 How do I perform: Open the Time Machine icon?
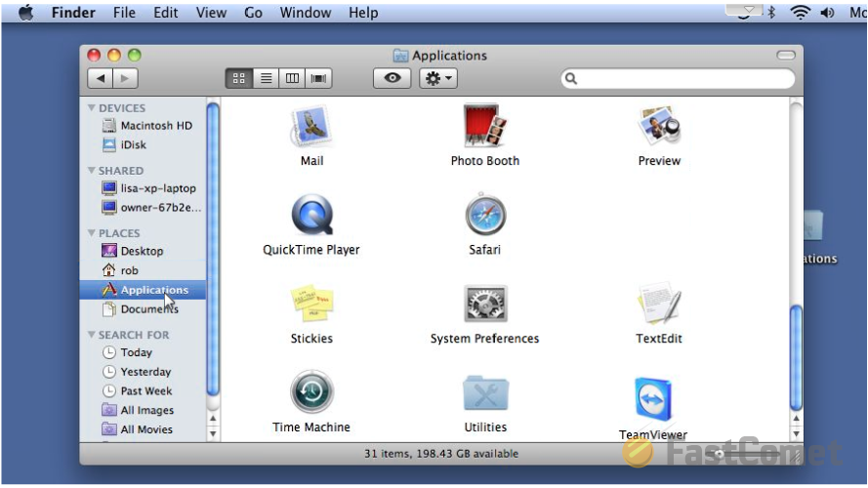(311, 392)
